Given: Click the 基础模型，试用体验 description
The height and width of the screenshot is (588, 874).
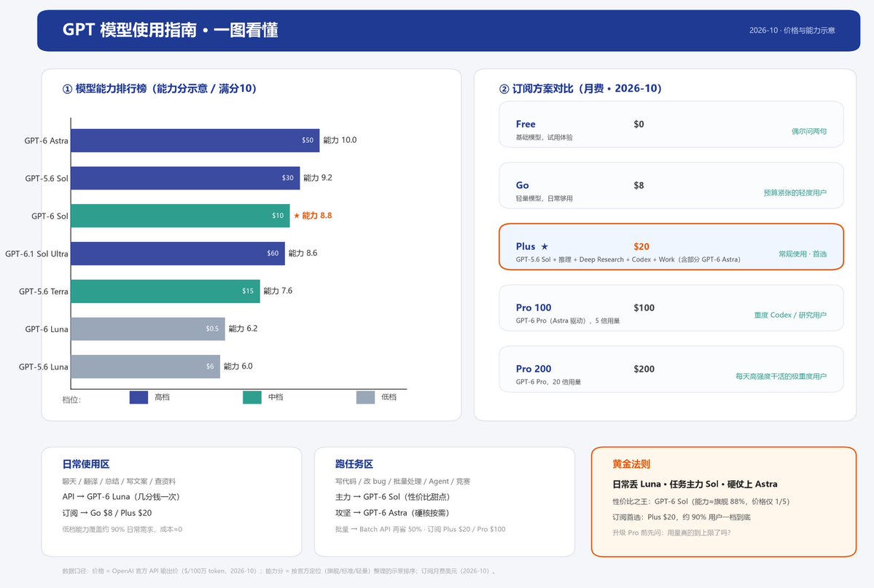Looking at the screenshot, I should click(x=544, y=137).
